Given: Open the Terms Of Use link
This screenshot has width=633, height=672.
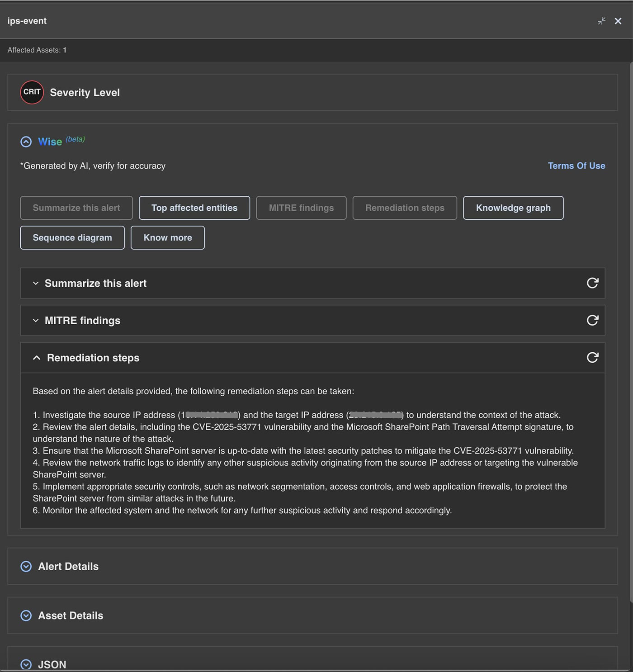Looking at the screenshot, I should [576, 166].
